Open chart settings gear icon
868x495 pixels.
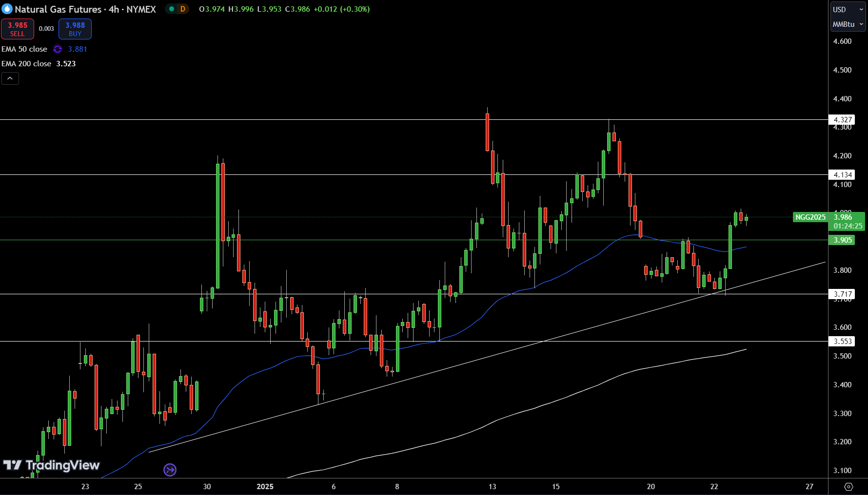click(x=848, y=487)
